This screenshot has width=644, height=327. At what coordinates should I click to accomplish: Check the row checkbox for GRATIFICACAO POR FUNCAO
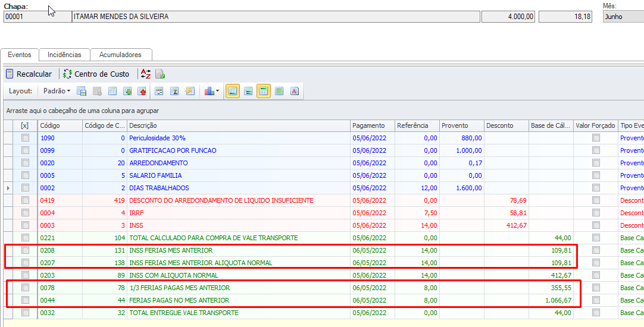tap(26, 150)
